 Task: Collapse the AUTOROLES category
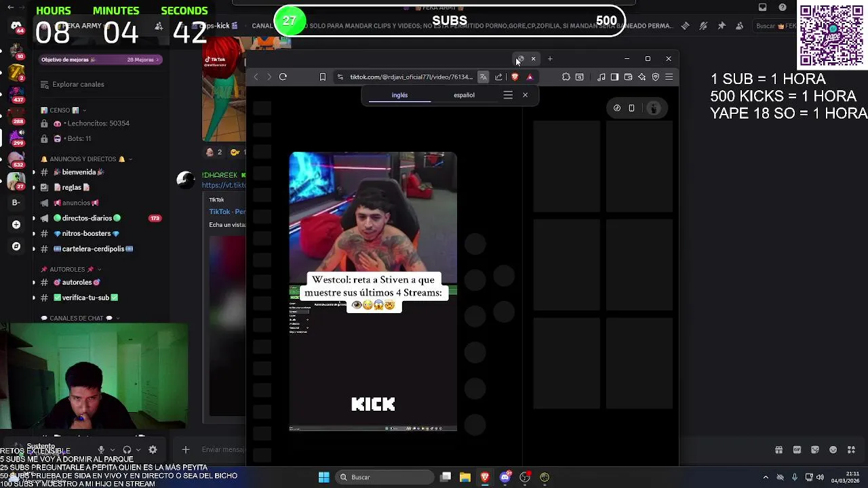(x=70, y=269)
